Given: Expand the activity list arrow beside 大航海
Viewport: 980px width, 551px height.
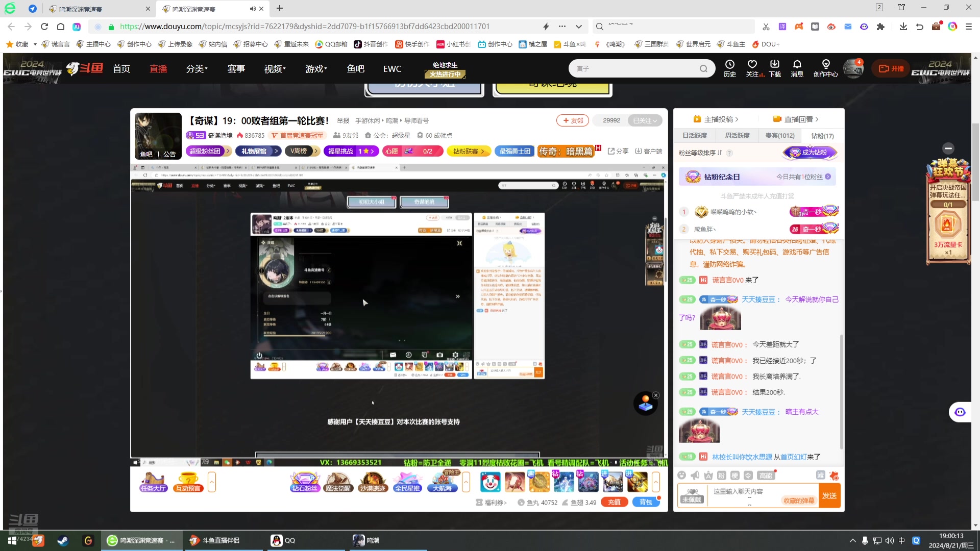Looking at the screenshot, I should pyautogui.click(x=465, y=482).
